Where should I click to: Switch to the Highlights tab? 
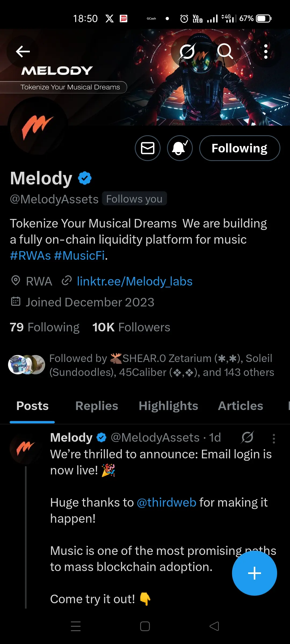tap(168, 406)
